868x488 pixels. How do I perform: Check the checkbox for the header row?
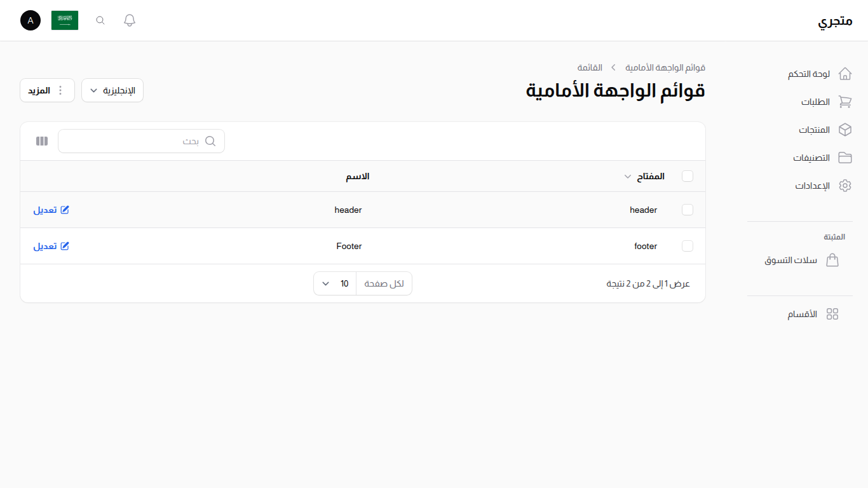coord(688,210)
